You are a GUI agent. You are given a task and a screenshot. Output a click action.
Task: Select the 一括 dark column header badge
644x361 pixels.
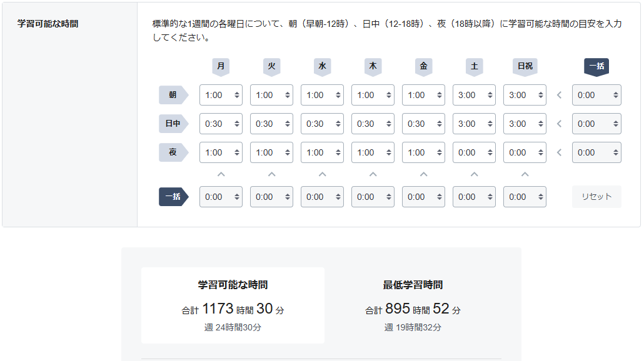coord(596,66)
